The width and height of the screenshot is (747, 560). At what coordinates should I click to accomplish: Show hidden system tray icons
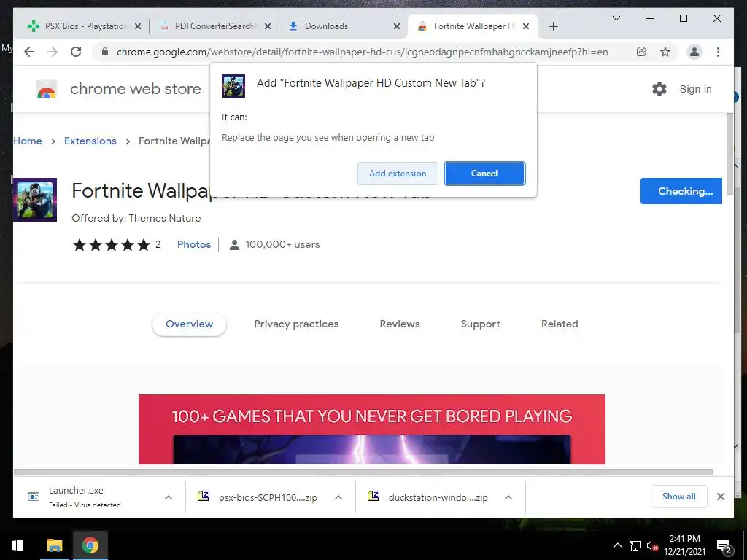point(617,545)
